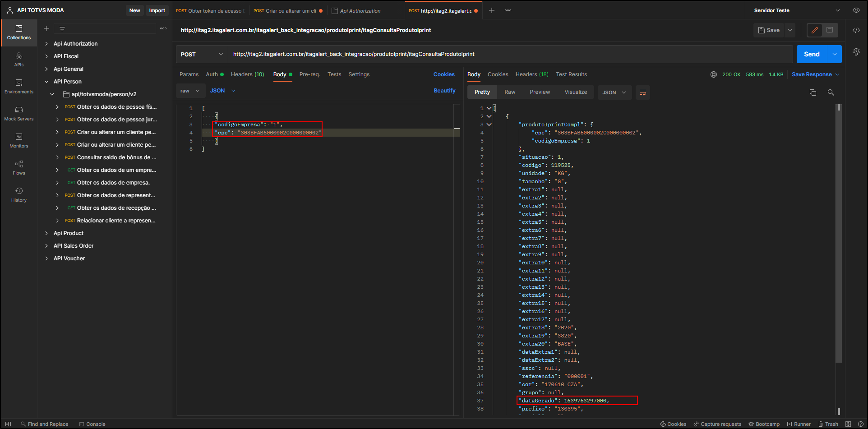Open the Environments sidebar panel
This screenshot has width=868, height=429.
point(18,86)
